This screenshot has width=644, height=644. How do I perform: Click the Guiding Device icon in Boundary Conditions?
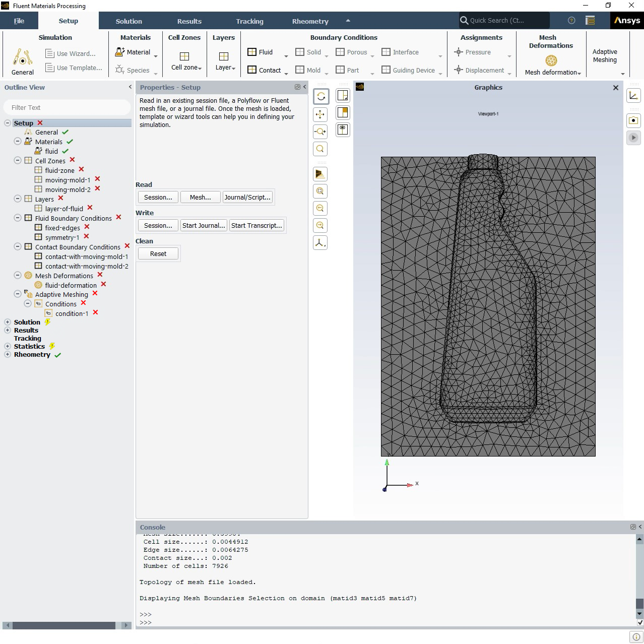(407, 70)
